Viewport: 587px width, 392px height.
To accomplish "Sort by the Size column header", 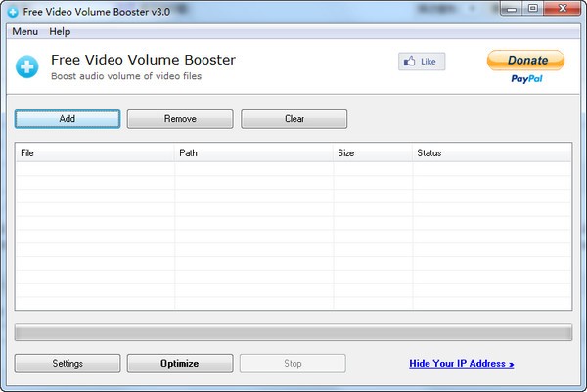I will [373, 152].
